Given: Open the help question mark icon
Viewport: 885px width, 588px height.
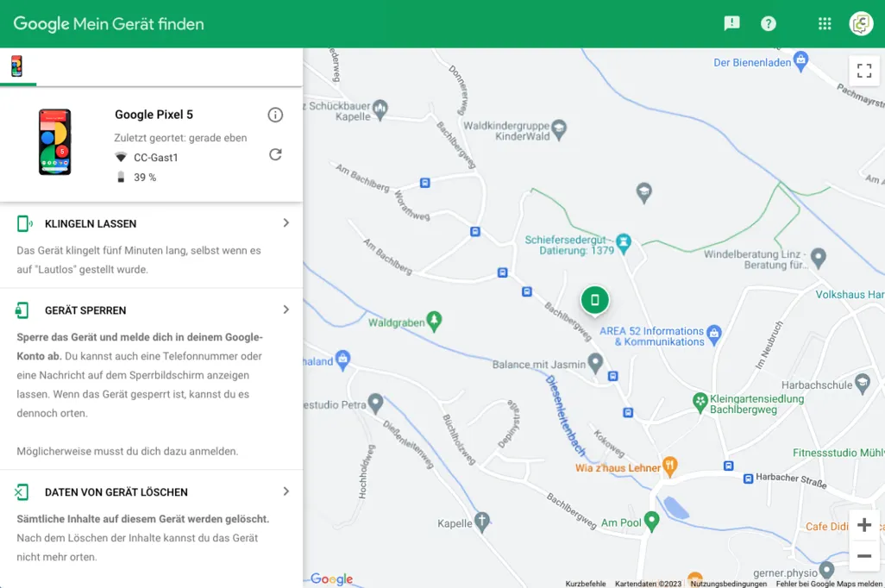Looking at the screenshot, I should click(769, 23).
